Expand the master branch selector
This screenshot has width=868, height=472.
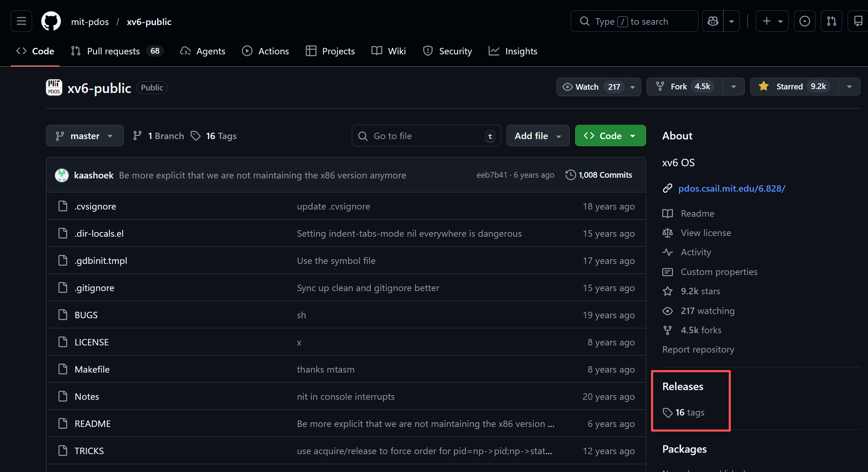85,136
